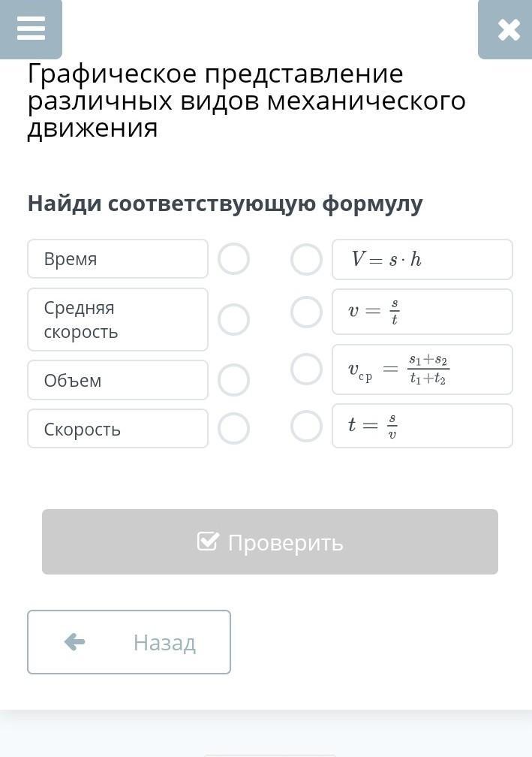
Task: Click the Объем term box
Action: point(118,380)
